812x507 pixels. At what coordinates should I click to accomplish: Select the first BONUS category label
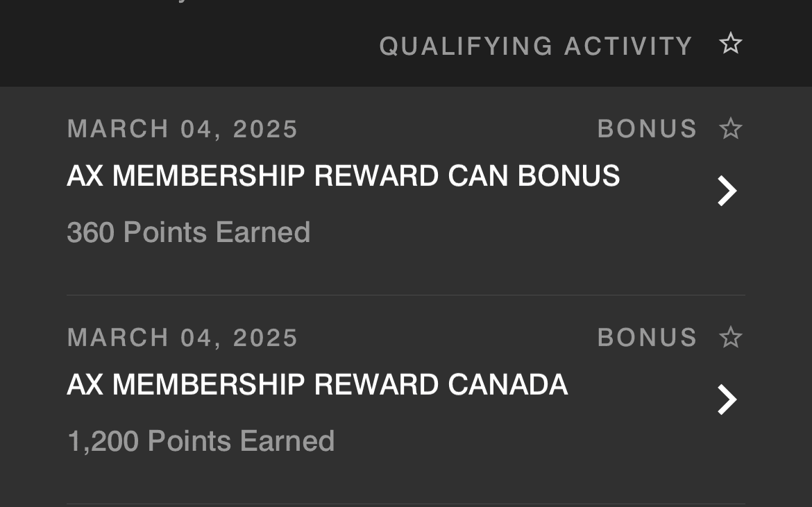pyautogui.click(x=647, y=128)
